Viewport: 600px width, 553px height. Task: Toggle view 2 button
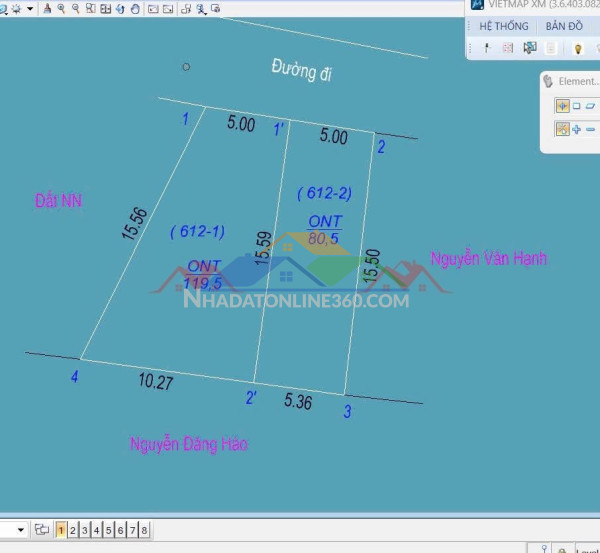[73, 530]
